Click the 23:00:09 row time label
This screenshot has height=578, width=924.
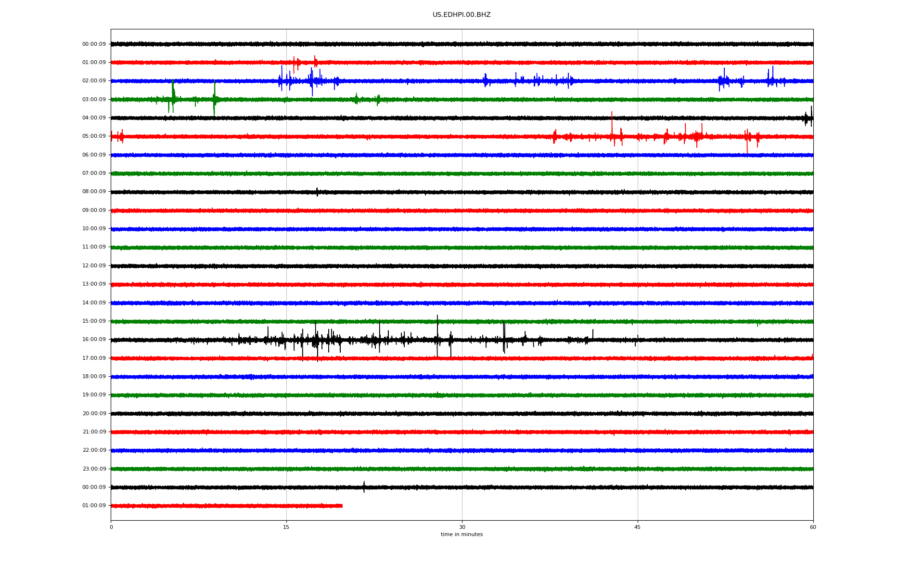[x=94, y=469]
